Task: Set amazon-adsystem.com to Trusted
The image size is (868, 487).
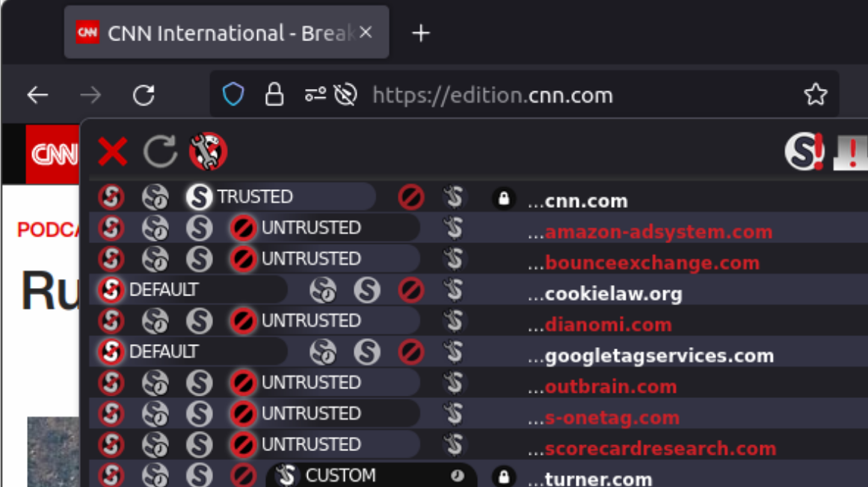Action: point(199,228)
